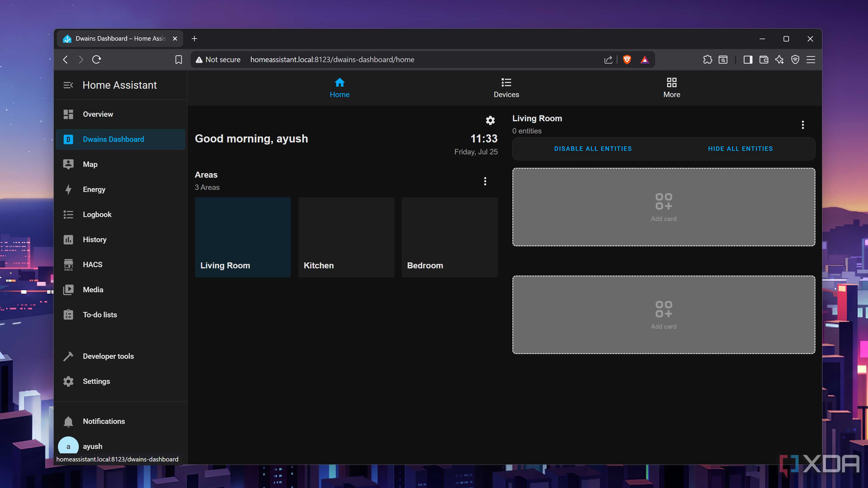Open Leo AI sparkle icon
The width and height of the screenshot is (868, 488).
tap(779, 60)
